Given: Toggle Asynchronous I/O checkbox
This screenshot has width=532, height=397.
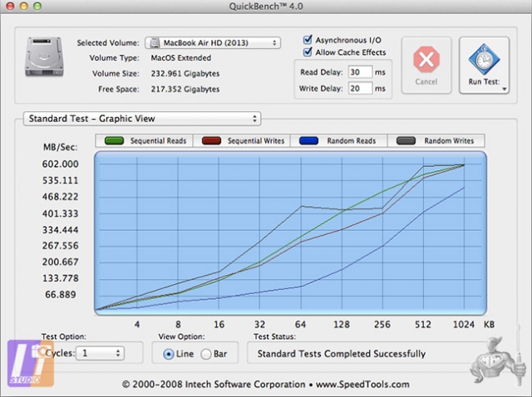Looking at the screenshot, I should coord(308,40).
